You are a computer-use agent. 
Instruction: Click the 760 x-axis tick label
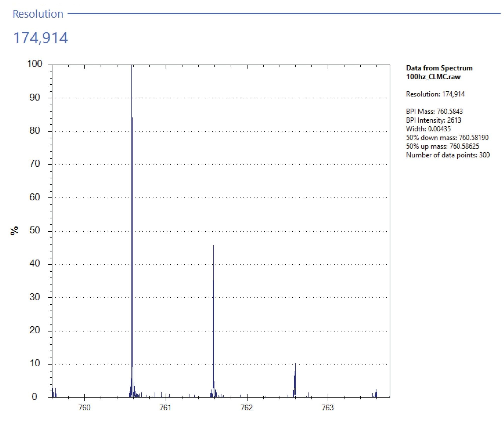click(84, 408)
